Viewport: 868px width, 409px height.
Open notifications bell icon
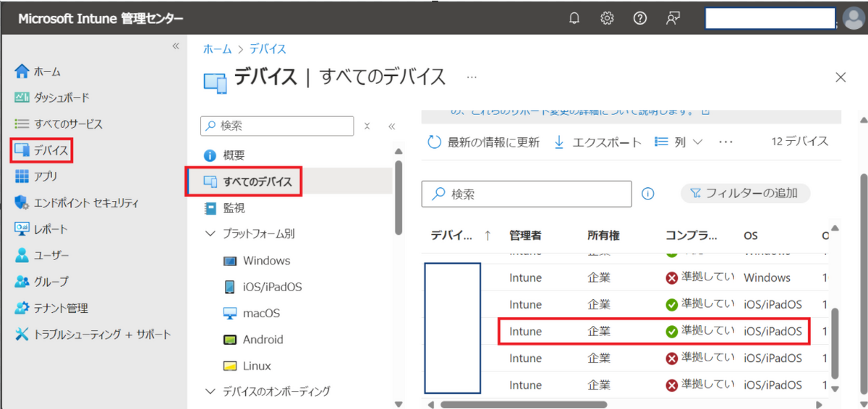[x=574, y=19]
